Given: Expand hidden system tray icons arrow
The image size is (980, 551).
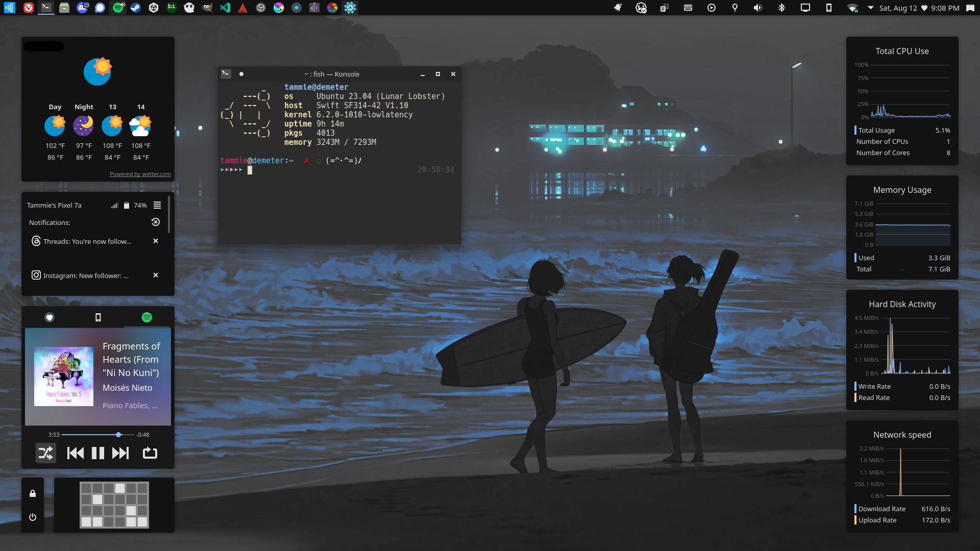Looking at the screenshot, I should click(871, 8).
